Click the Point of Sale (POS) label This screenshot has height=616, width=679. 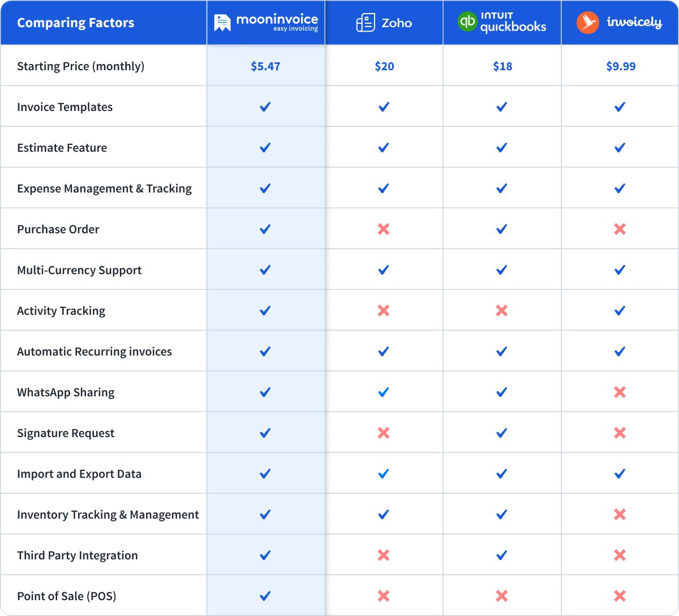point(66,596)
